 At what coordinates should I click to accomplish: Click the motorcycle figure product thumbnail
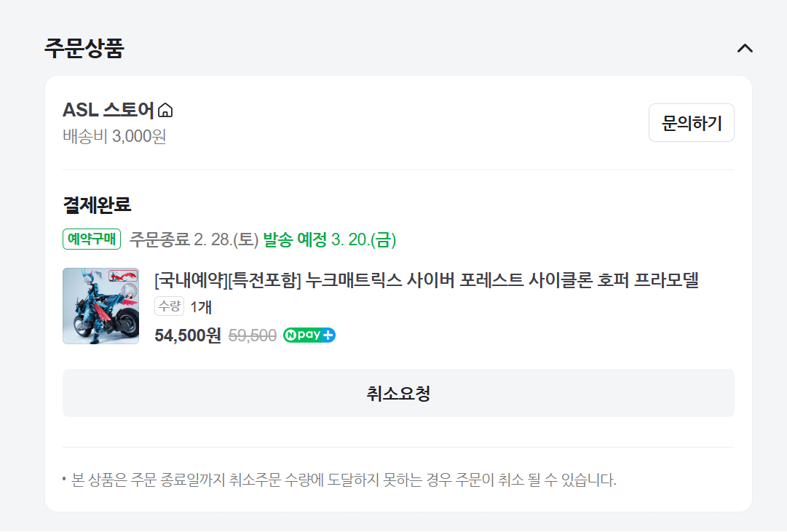(100, 306)
